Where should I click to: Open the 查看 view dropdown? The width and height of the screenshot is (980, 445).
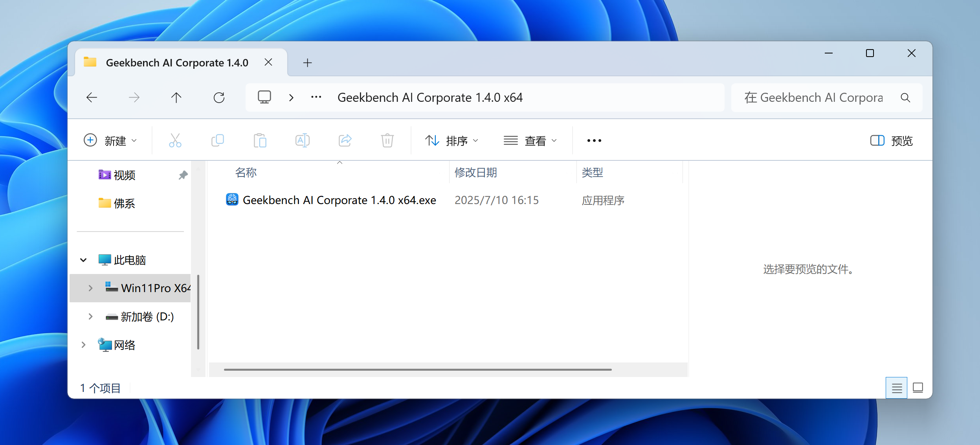pos(530,141)
